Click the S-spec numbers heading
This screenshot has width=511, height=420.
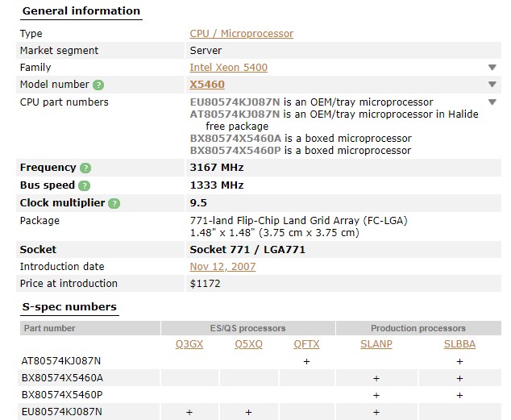pyautogui.click(x=69, y=307)
